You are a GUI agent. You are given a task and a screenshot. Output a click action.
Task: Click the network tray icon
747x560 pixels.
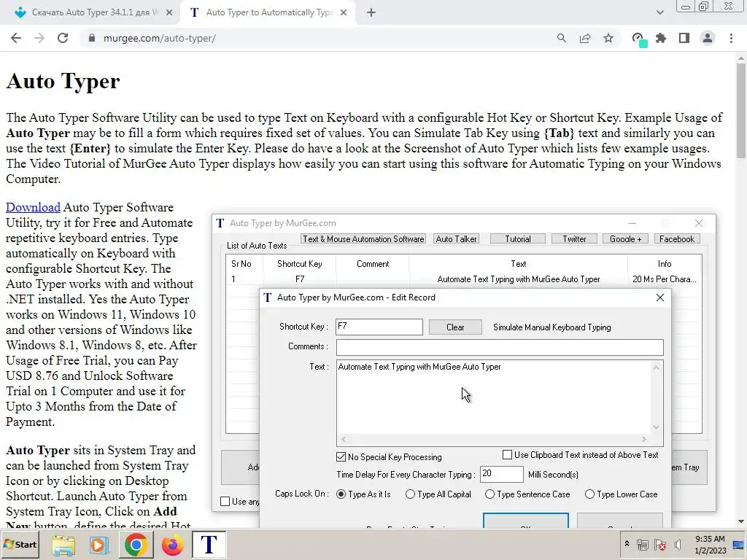pyautogui.click(x=643, y=545)
